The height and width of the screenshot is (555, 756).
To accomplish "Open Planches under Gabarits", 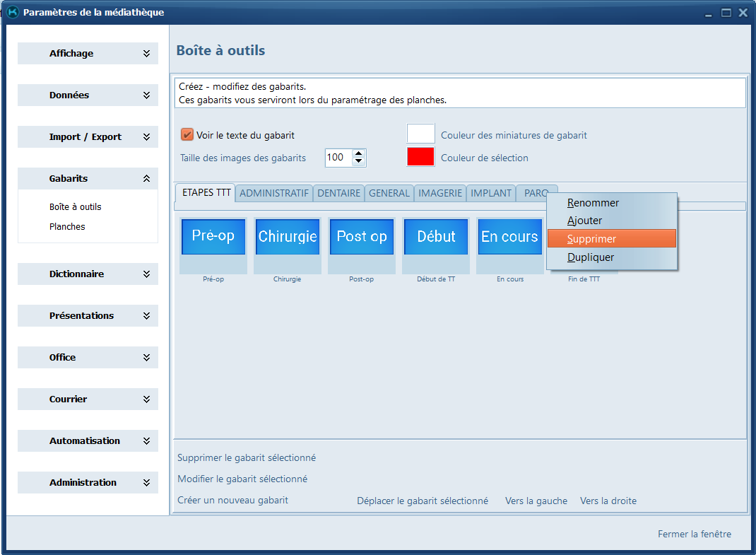I will pos(67,227).
